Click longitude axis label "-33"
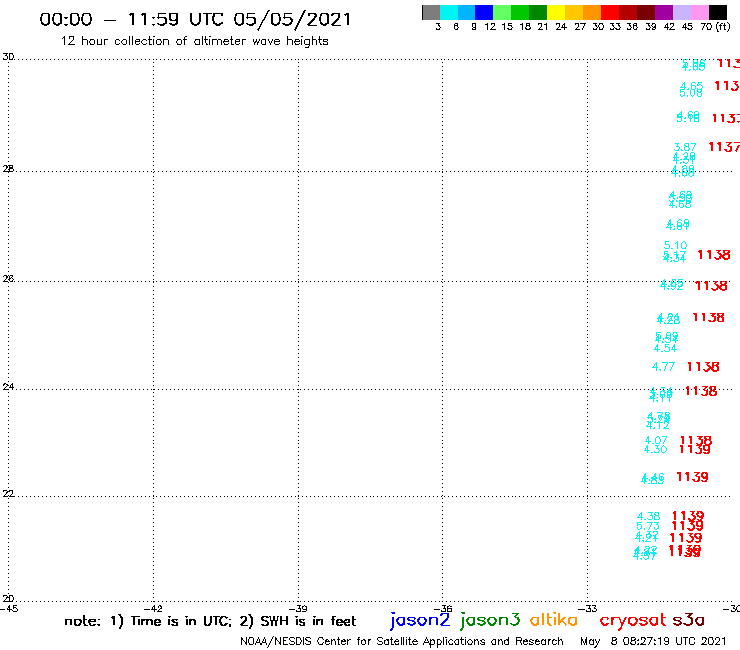740x650 pixels. coord(588,608)
